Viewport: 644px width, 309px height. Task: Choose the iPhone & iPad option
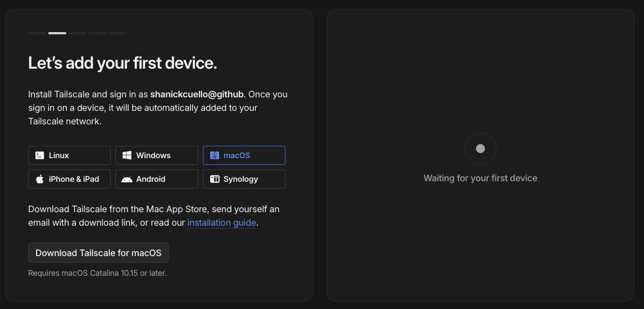click(69, 179)
